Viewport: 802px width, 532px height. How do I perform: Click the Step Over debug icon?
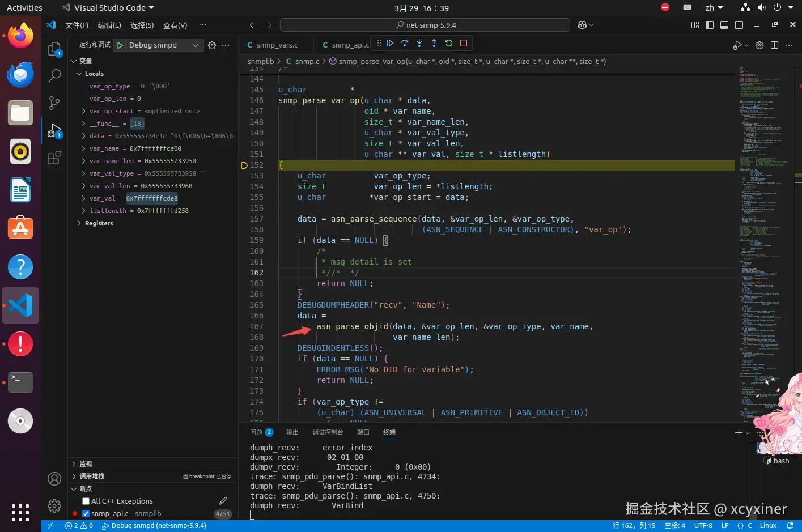(405, 43)
